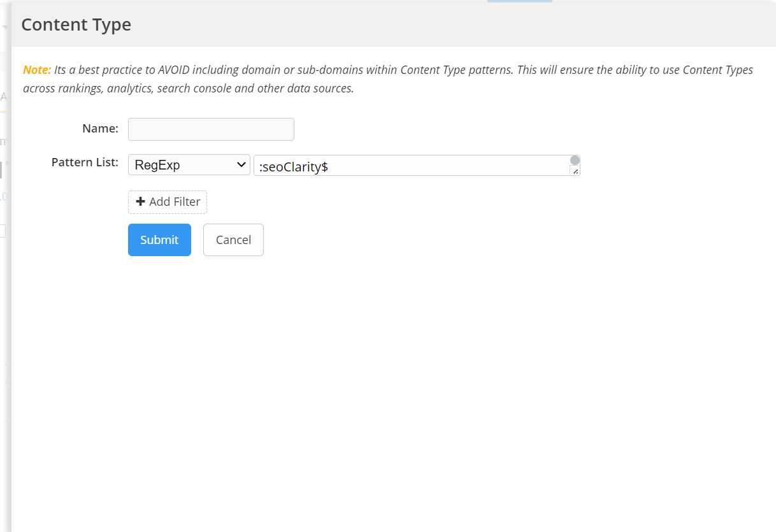Click into the :seoClarity$ pattern textbox
The height and width of the screenshot is (532, 776).
408,166
